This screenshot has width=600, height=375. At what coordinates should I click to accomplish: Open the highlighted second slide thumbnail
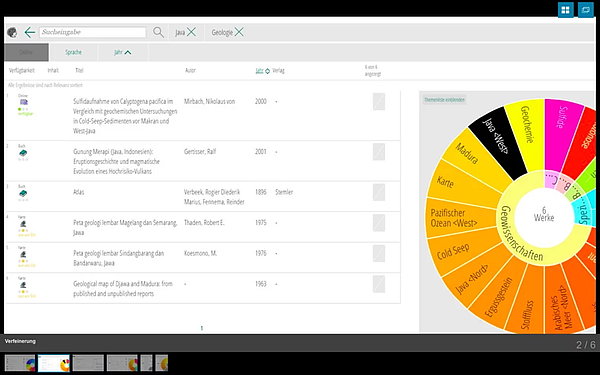(54, 363)
